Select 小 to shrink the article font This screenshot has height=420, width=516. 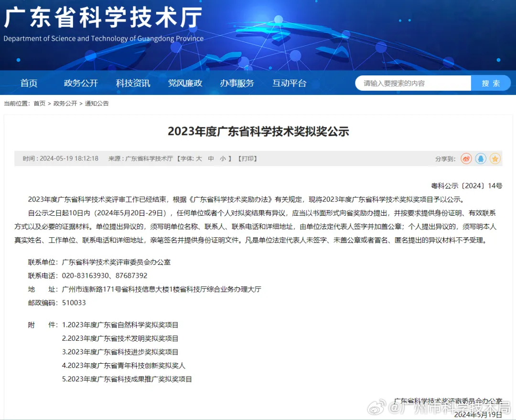pyautogui.click(x=221, y=158)
